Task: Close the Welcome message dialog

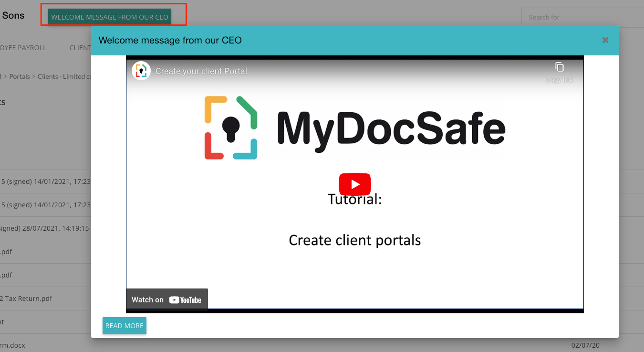Action: 605,40
